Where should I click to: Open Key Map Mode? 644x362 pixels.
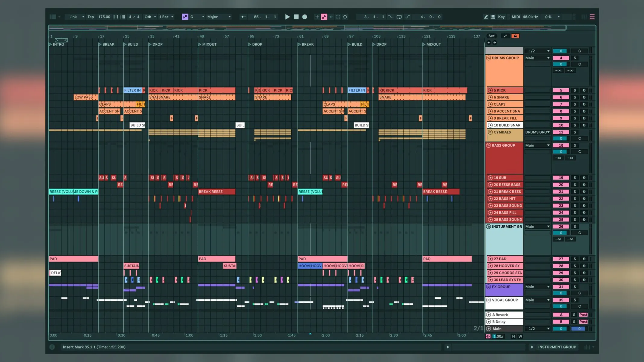[x=501, y=17]
